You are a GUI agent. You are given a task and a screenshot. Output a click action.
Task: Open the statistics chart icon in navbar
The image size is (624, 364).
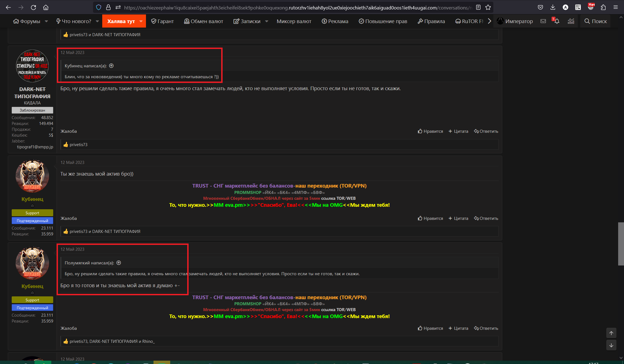pos(571,21)
